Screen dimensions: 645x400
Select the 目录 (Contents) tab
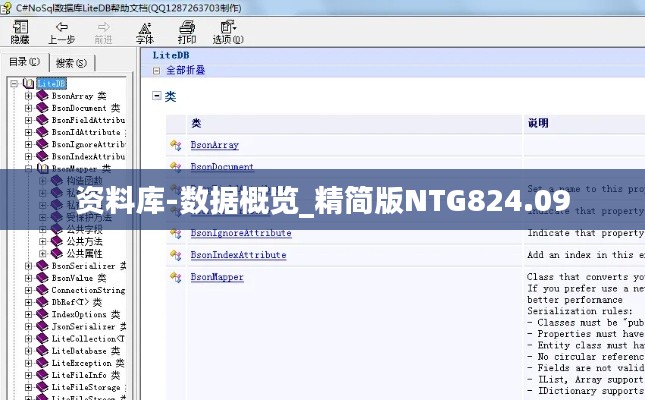25,62
